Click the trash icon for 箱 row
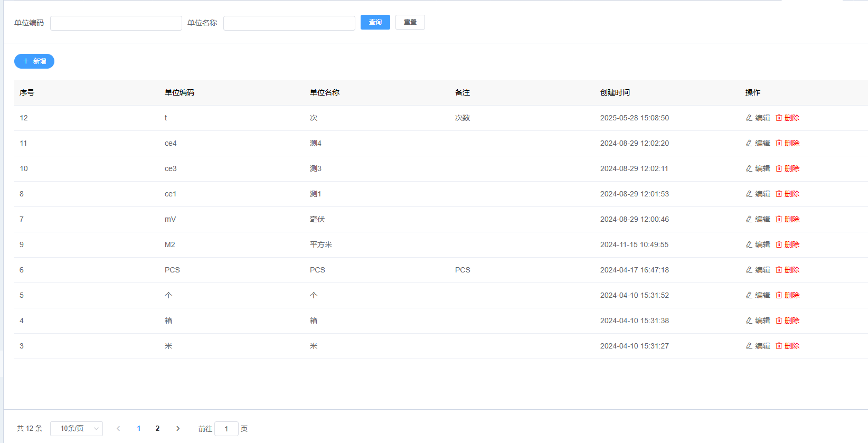This screenshot has height=443, width=868. pos(779,321)
